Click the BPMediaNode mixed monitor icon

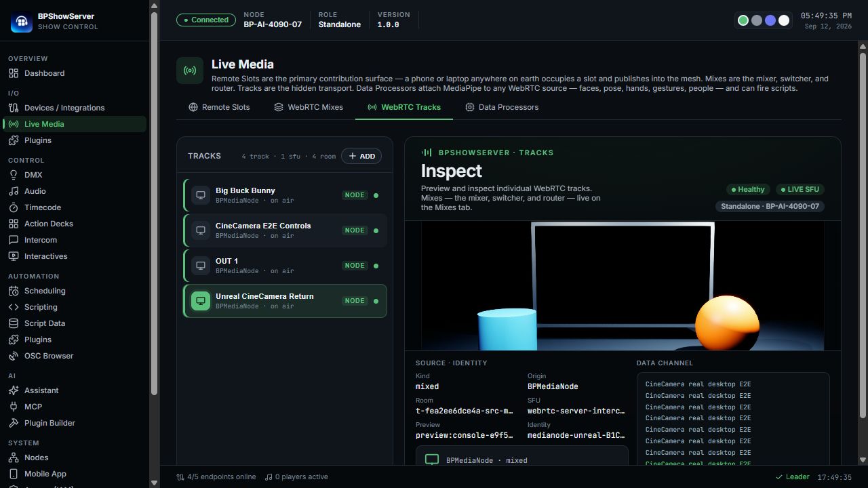[432, 460]
